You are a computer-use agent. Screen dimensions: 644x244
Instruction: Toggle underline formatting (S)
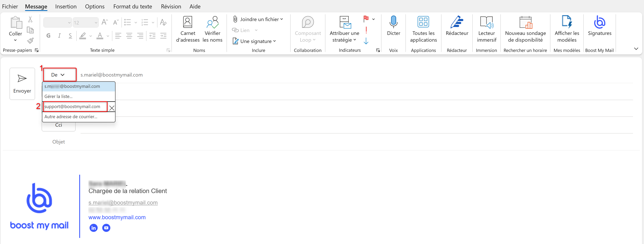[70, 36]
